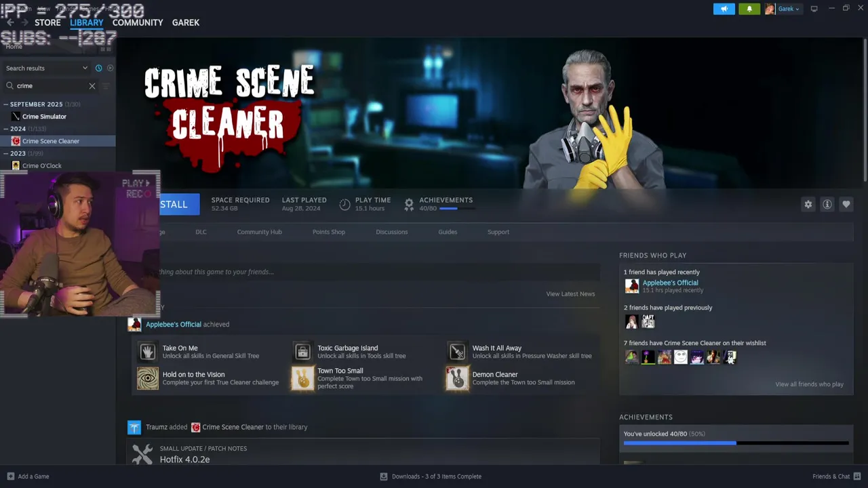Open the Home library link

(14, 47)
